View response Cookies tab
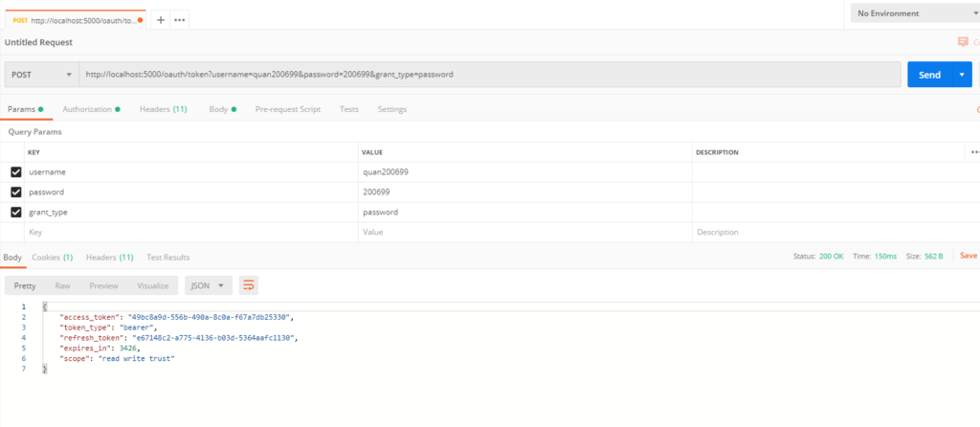 [x=53, y=257]
